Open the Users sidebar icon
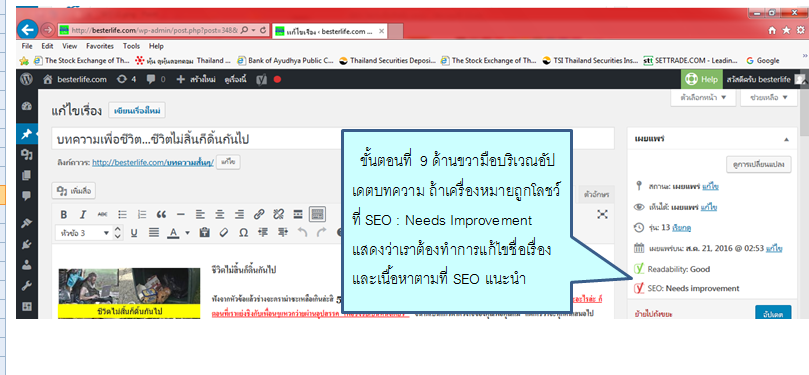The width and height of the screenshot is (809, 375). (27, 265)
